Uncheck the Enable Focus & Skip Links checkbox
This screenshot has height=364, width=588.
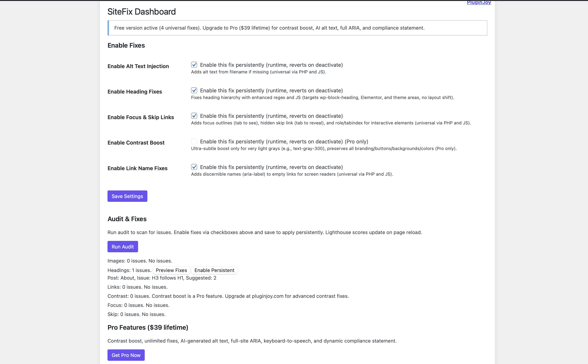tap(194, 116)
